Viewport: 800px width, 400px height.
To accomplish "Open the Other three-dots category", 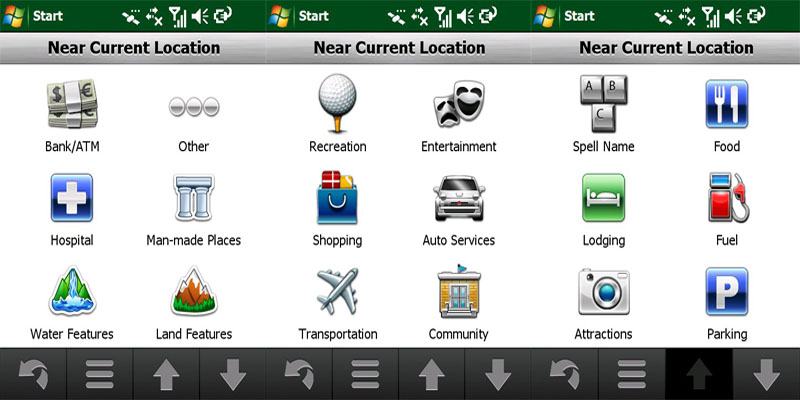I will click(194, 107).
